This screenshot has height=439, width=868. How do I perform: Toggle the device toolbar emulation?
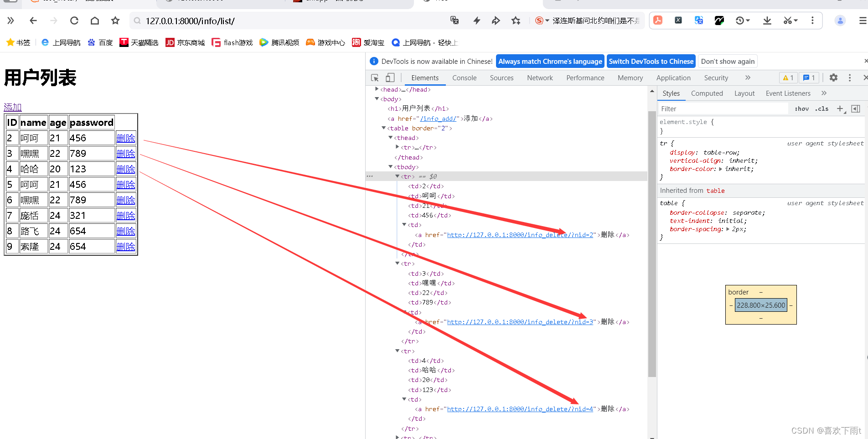coord(390,77)
